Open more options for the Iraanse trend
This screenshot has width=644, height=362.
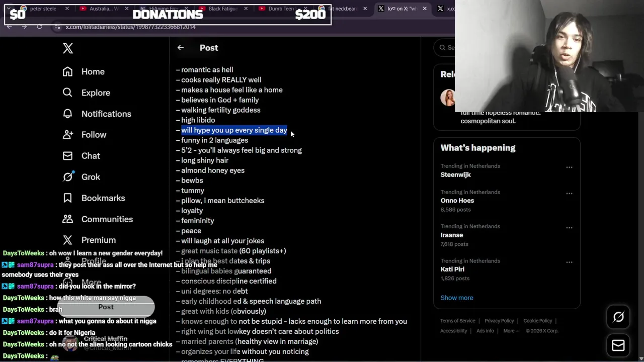569,228
